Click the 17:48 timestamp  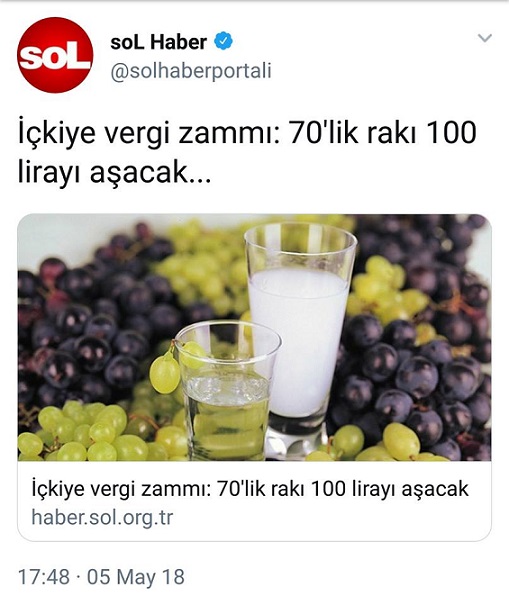44,577
